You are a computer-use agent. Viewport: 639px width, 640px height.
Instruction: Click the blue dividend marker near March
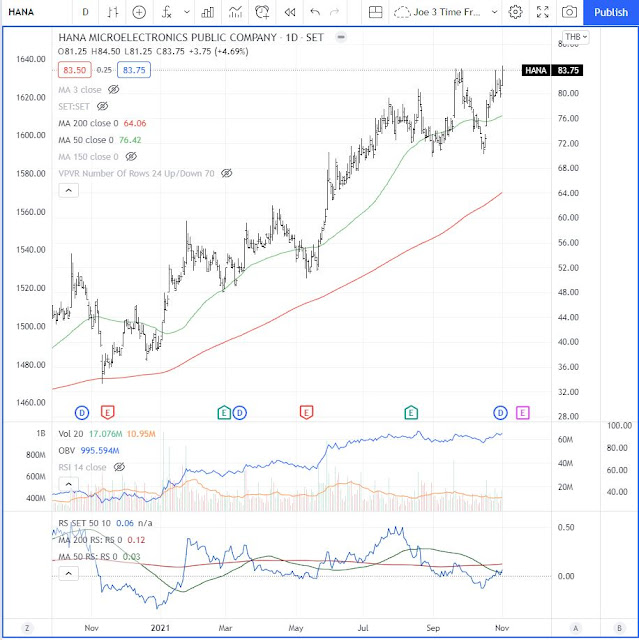point(240,413)
